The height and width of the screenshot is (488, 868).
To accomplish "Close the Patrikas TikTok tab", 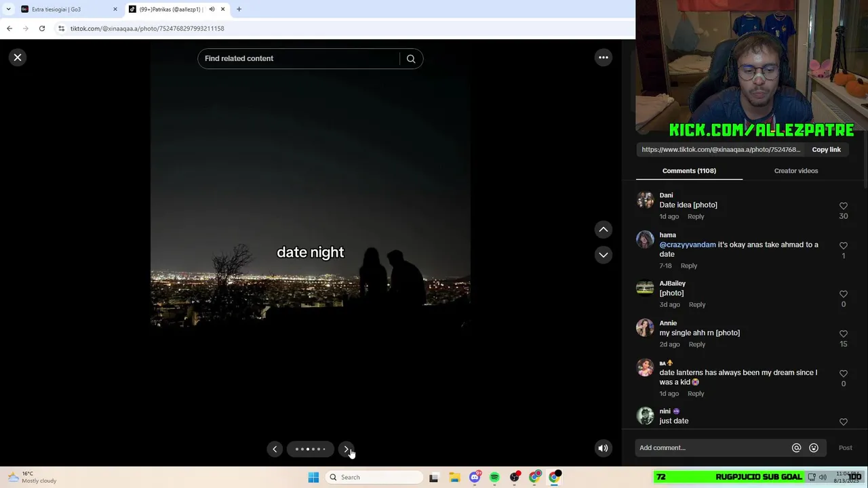I will tap(222, 9).
